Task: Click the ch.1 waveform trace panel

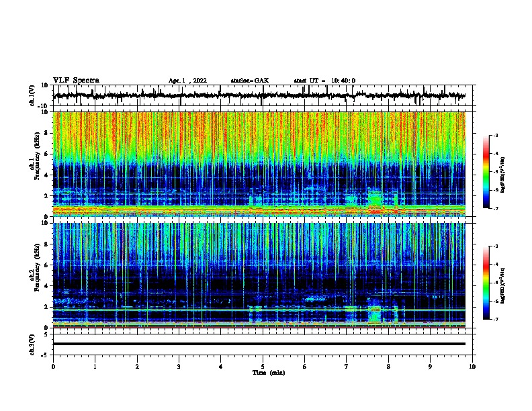Action: click(263, 95)
